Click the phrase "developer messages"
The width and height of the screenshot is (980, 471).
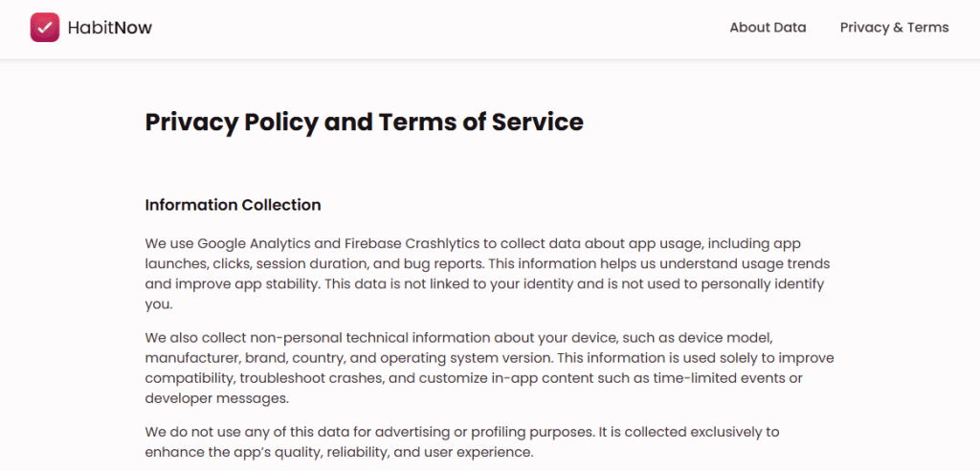coord(218,398)
